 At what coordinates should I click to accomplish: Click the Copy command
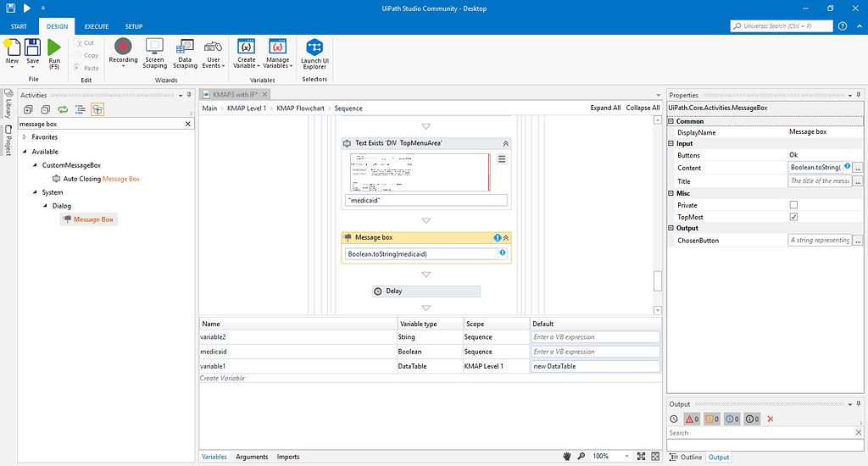[x=86, y=55]
